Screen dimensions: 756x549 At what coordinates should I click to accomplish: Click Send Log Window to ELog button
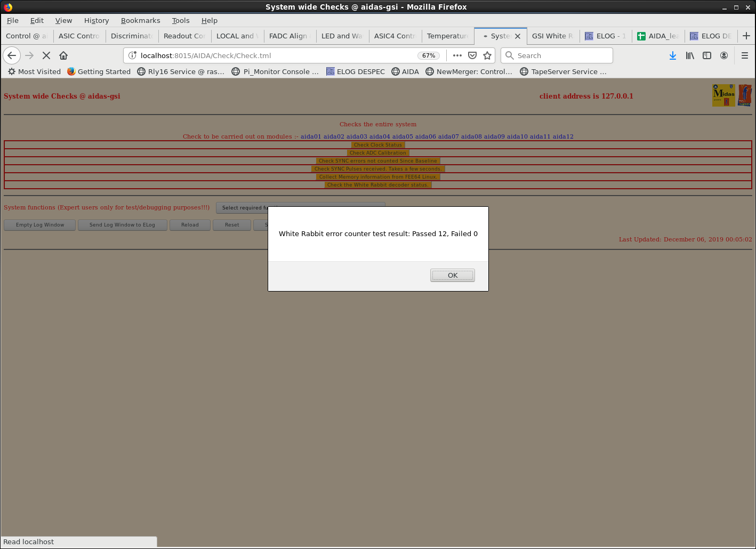122,225
